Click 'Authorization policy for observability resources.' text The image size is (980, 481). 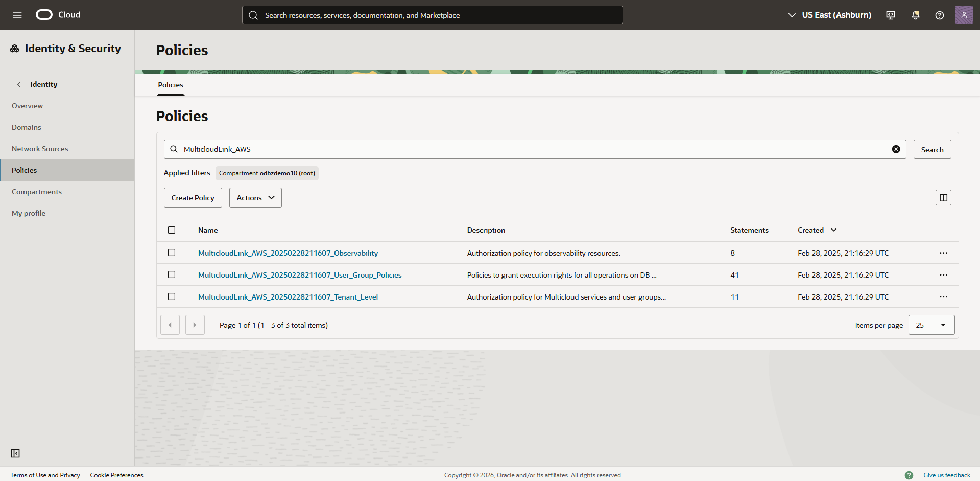pos(543,253)
